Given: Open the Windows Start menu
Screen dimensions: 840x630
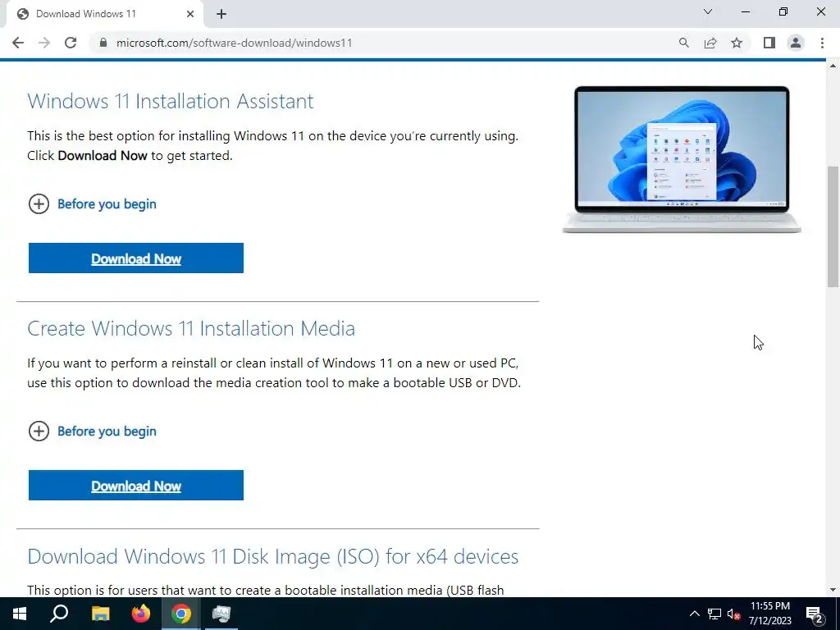Looking at the screenshot, I should (20, 614).
